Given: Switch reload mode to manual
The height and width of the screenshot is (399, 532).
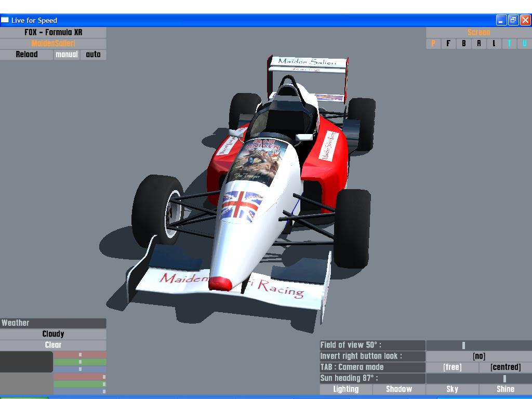Looking at the screenshot, I should [x=66, y=54].
